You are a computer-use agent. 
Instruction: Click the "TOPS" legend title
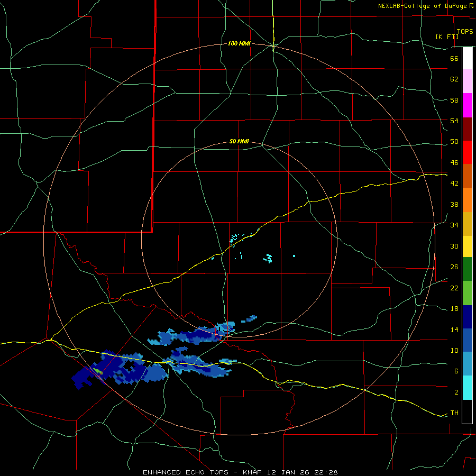coord(465,32)
